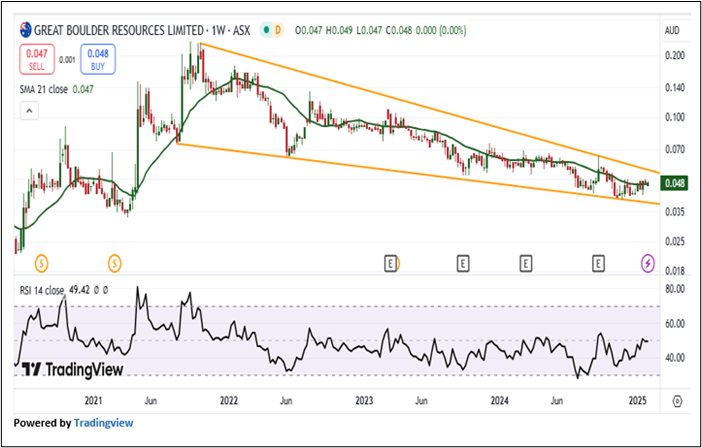Click the 0.025 price axis label
The width and height of the screenshot is (702, 448).
pyautogui.click(x=675, y=242)
